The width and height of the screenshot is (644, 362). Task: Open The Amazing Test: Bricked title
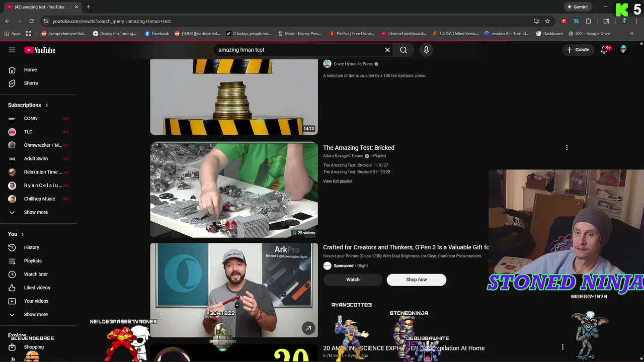(x=359, y=148)
